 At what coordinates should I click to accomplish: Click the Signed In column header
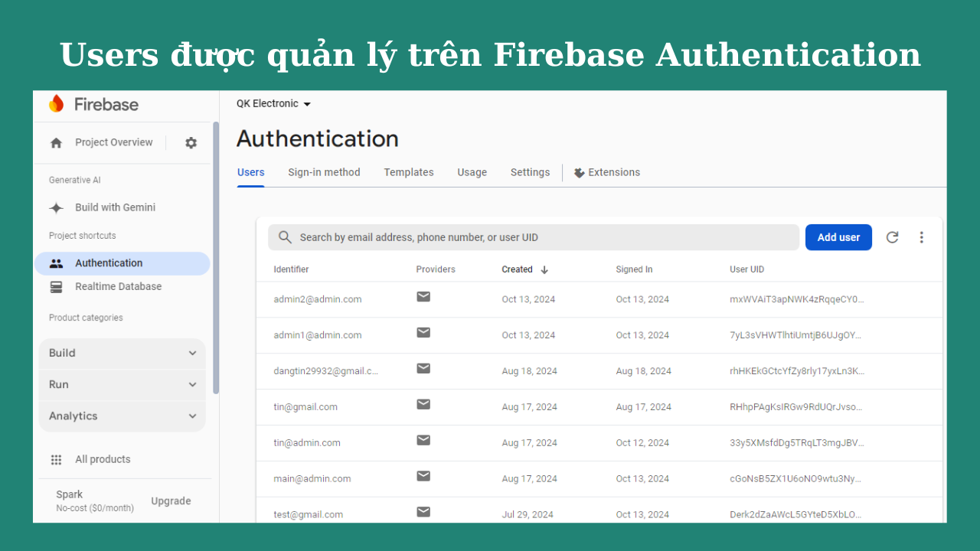click(634, 269)
